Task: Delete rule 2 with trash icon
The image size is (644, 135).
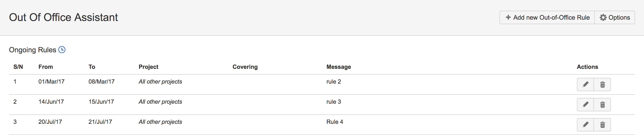Action: [602, 84]
